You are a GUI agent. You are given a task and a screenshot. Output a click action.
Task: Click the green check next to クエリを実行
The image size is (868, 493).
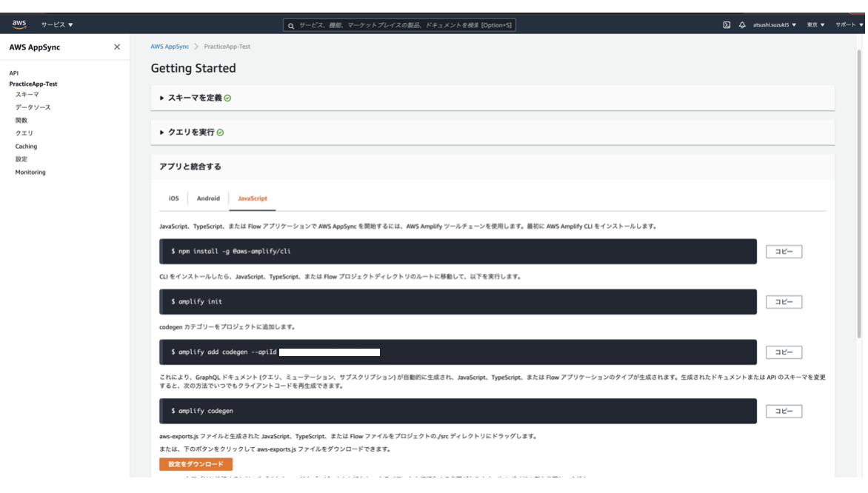click(220, 133)
